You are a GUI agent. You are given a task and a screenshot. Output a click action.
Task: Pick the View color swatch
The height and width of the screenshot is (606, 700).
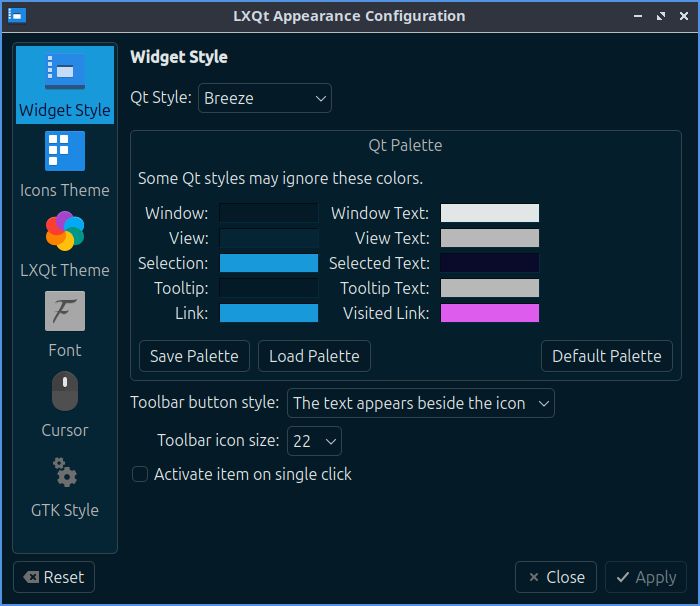click(x=269, y=238)
